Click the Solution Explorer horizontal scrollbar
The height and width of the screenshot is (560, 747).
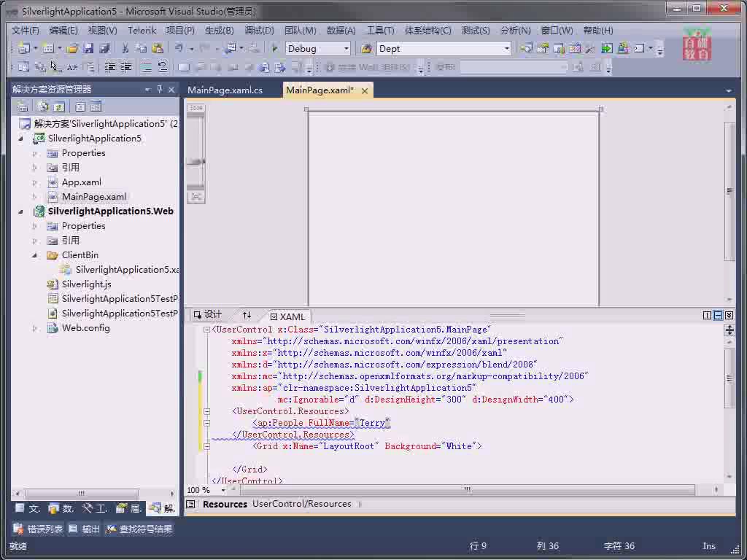[82, 494]
